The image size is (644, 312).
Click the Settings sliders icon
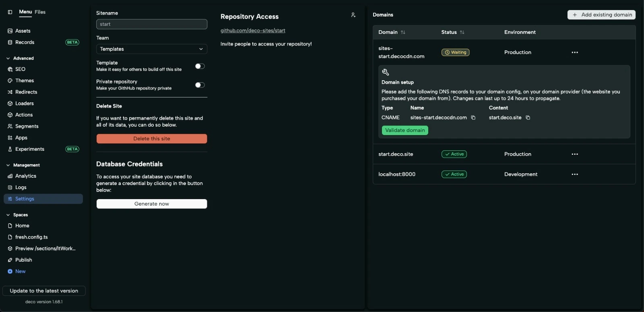click(x=10, y=199)
